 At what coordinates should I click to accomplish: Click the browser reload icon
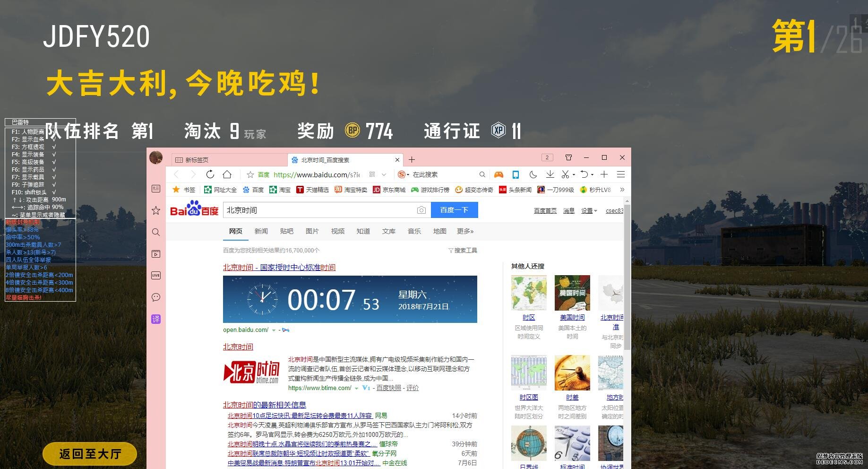pyautogui.click(x=210, y=174)
